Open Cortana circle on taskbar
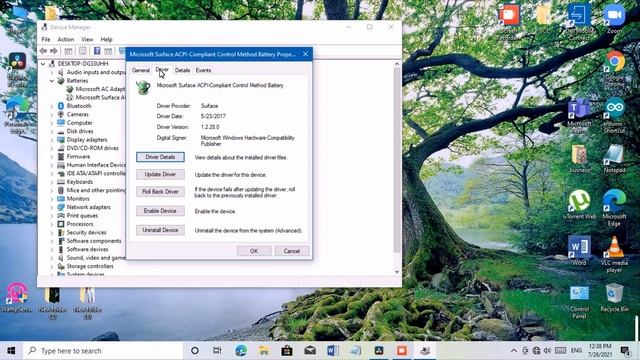 pos(195,351)
